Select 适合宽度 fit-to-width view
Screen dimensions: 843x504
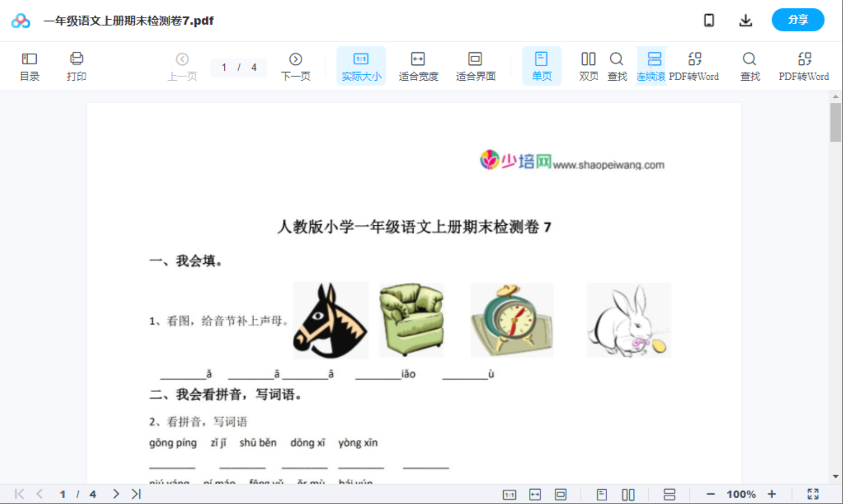pyautogui.click(x=418, y=65)
